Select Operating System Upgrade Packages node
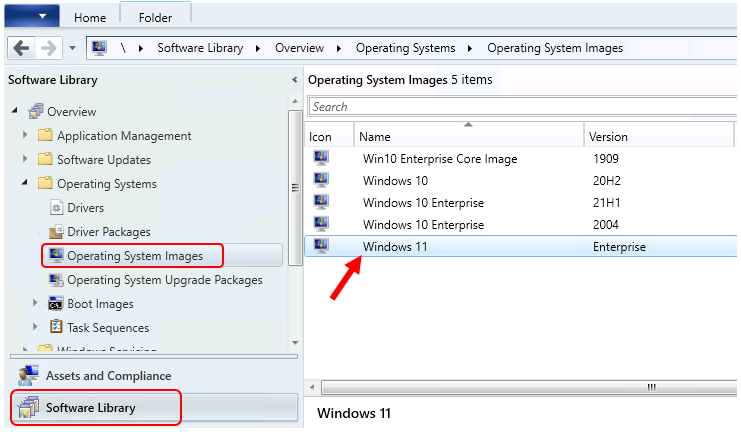 point(164,280)
